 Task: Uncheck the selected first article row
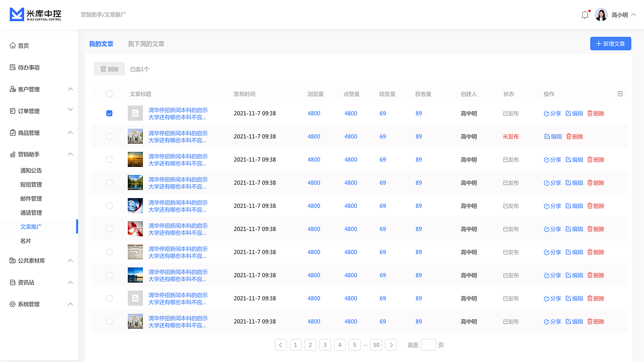click(x=109, y=114)
